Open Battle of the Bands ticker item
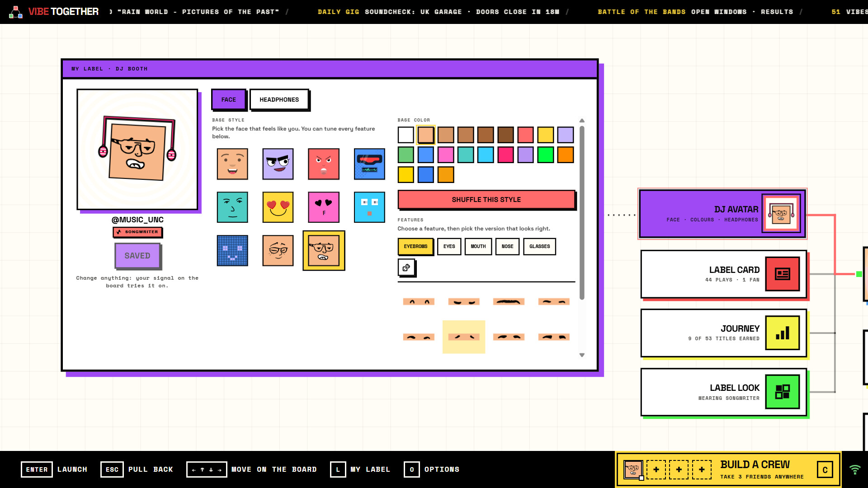The image size is (868, 488). (695, 12)
